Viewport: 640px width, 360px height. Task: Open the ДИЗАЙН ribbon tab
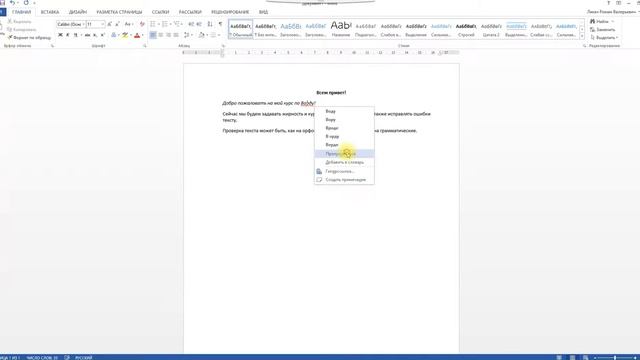point(78,12)
